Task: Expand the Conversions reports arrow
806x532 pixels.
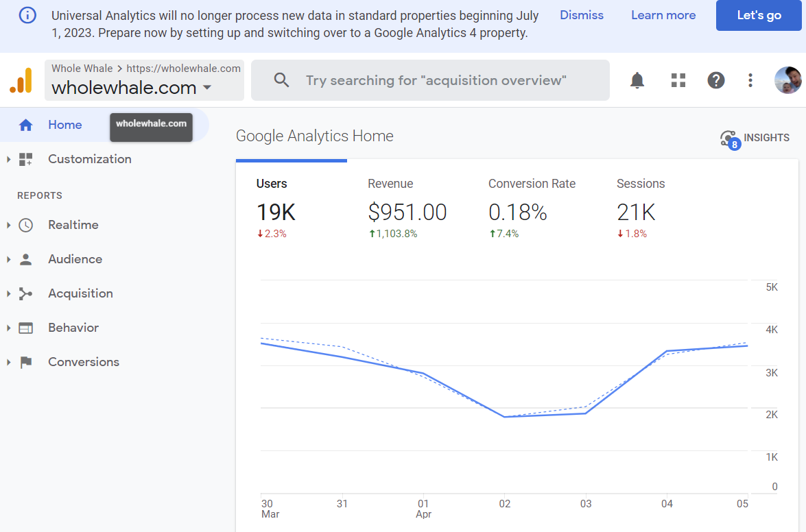Action: point(8,362)
